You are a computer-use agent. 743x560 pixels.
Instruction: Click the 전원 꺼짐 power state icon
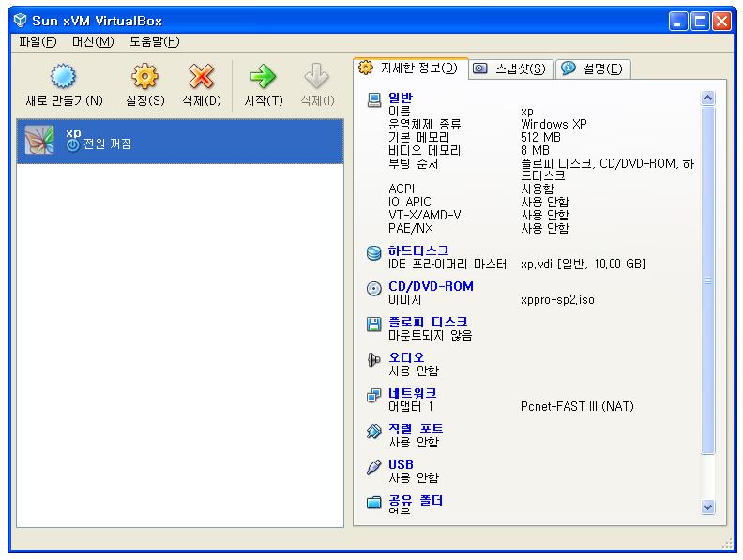tap(73, 145)
